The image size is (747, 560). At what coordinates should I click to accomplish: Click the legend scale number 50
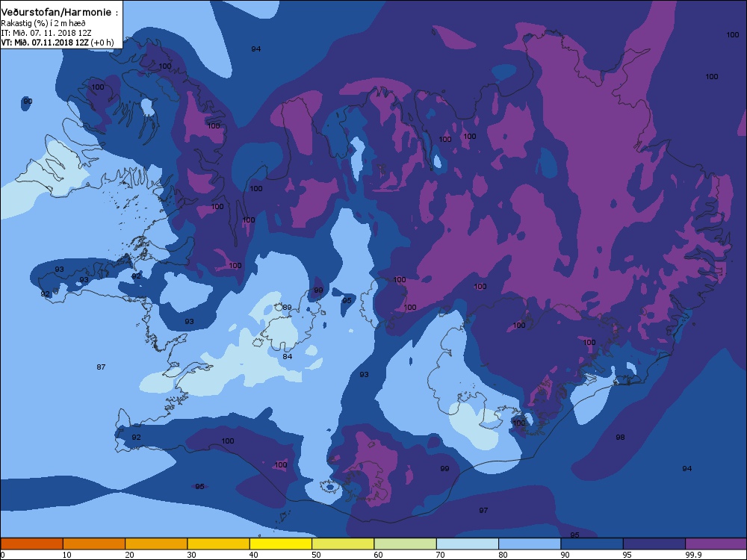pyautogui.click(x=316, y=555)
